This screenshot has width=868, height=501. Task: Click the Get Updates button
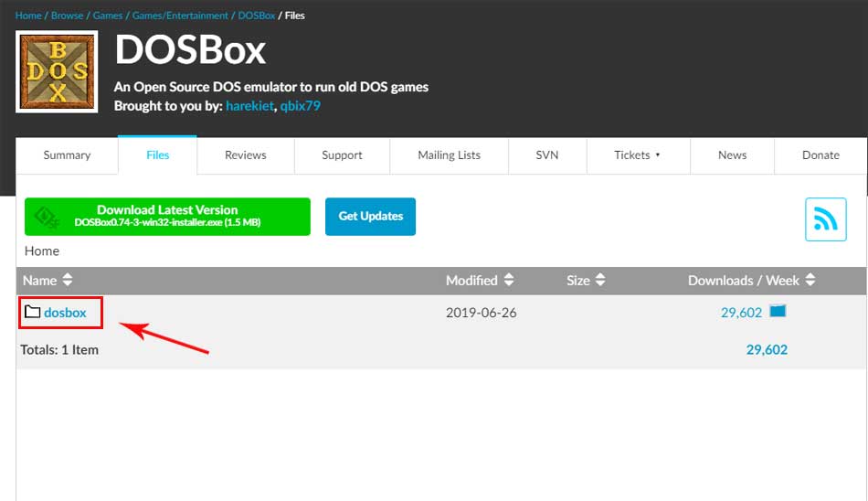[x=370, y=217]
